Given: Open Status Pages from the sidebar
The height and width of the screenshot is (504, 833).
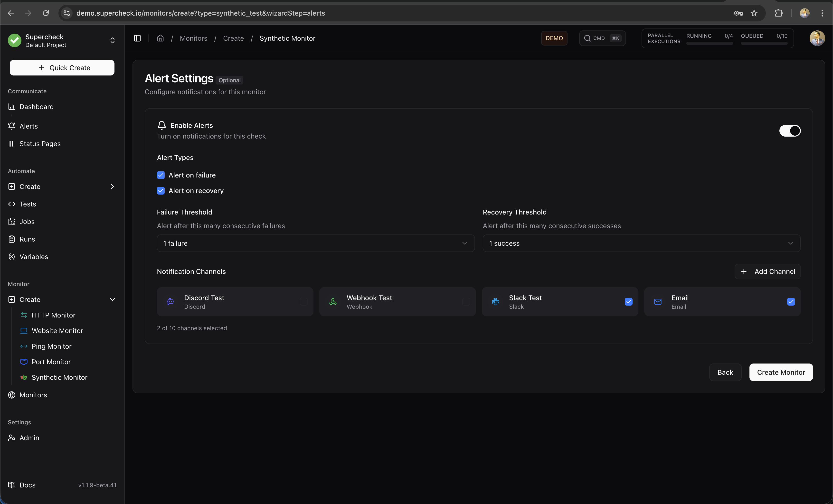Looking at the screenshot, I should tap(39, 144).
